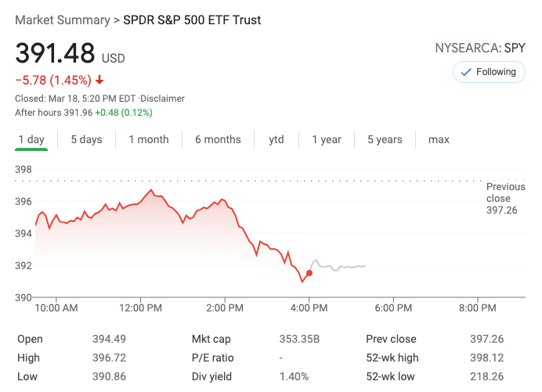The width and height of the screenshot is (542, 392).
Task: Click the red down arrow icon
Action: click(99, 80)
